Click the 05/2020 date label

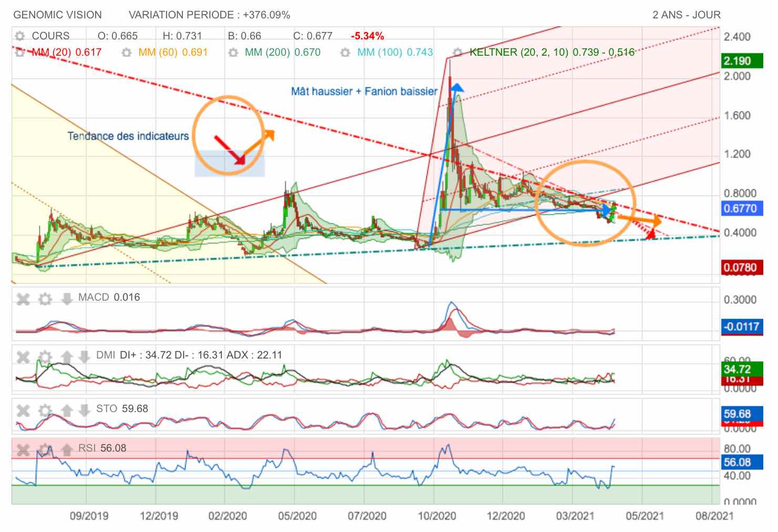point(297,516)
